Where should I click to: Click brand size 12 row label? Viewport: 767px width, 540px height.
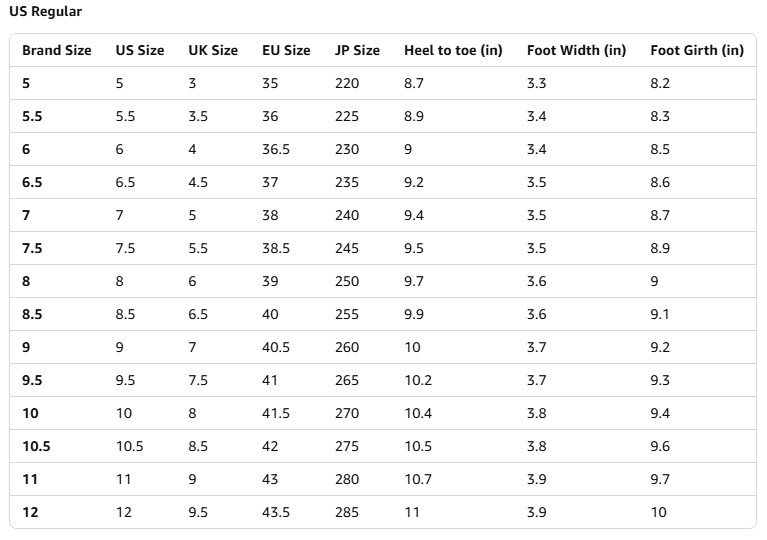click(30, 513)
